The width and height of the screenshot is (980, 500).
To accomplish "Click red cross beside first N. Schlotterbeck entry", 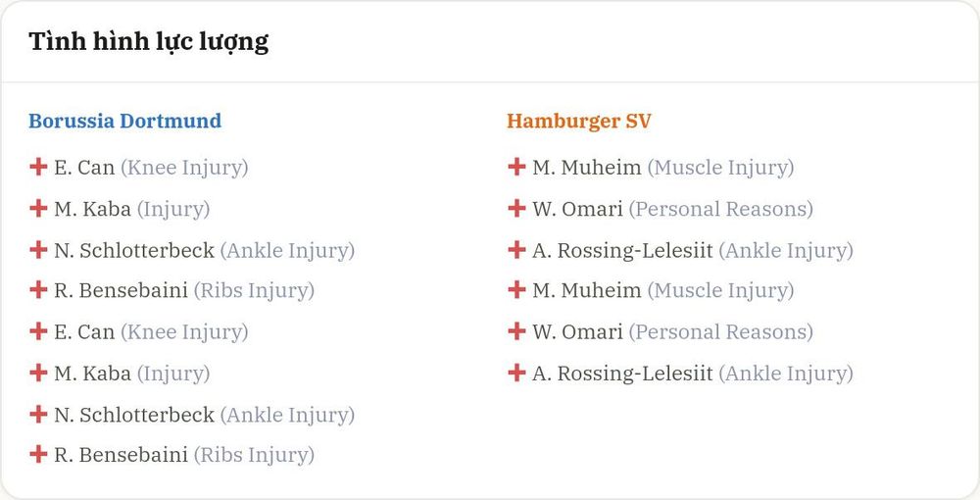I will [x=38, y=249].
